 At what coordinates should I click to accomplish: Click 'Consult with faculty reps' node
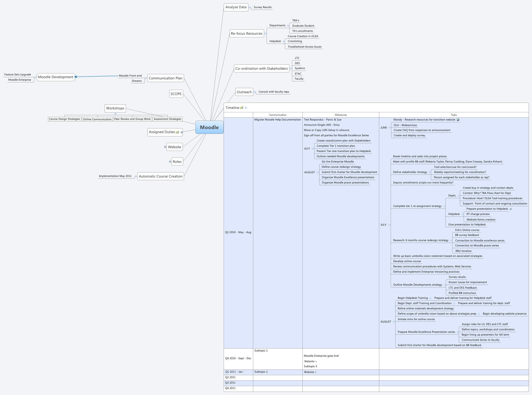pos(274,92)
